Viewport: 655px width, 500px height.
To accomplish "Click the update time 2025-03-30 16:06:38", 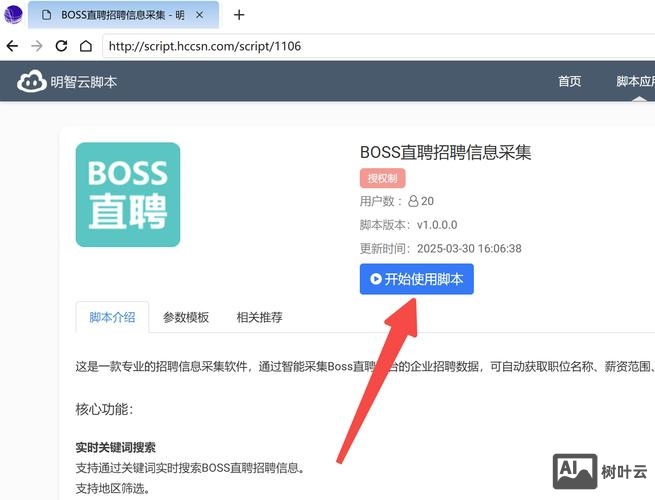I will point(469,249).
